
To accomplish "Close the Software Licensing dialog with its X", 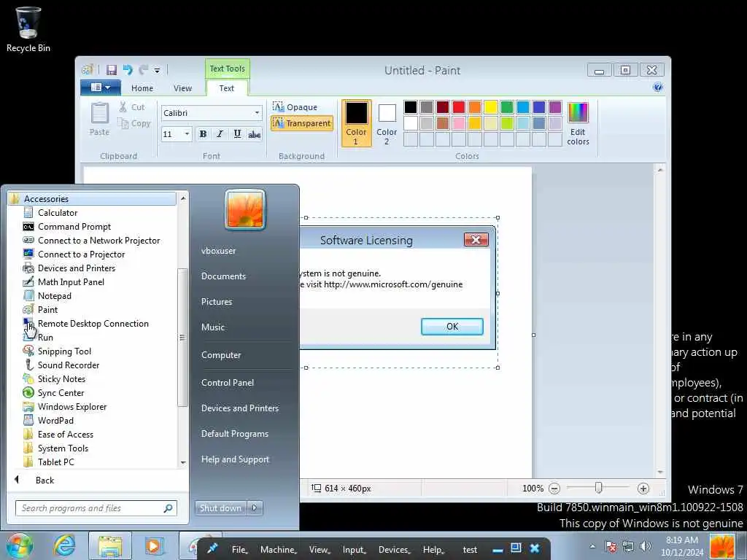I will tap(476, 239).
